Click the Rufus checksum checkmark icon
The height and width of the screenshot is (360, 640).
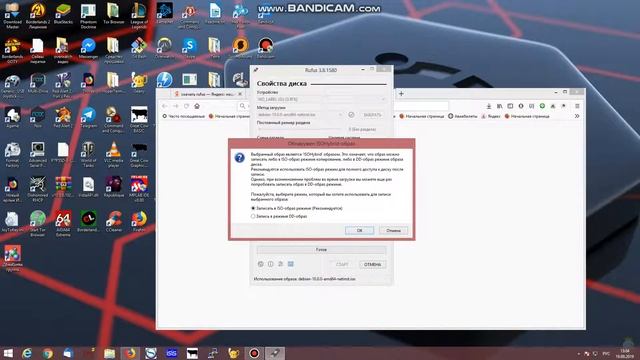351,115
